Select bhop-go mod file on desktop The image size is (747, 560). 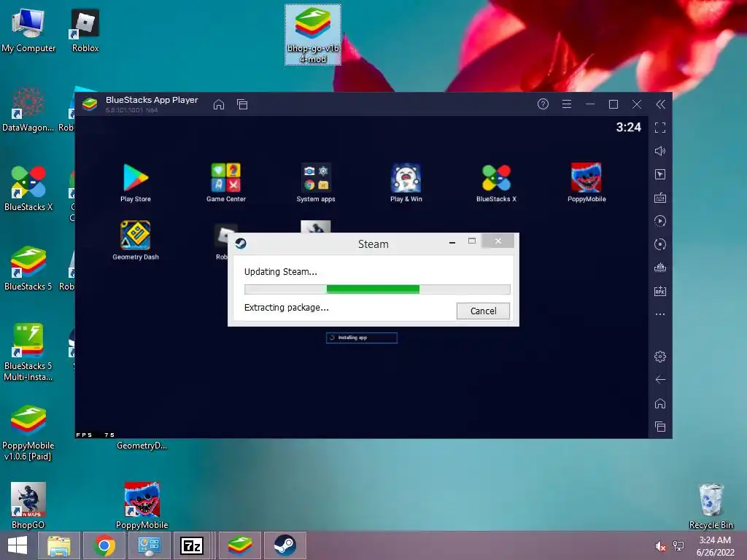[x=313, y=35]
